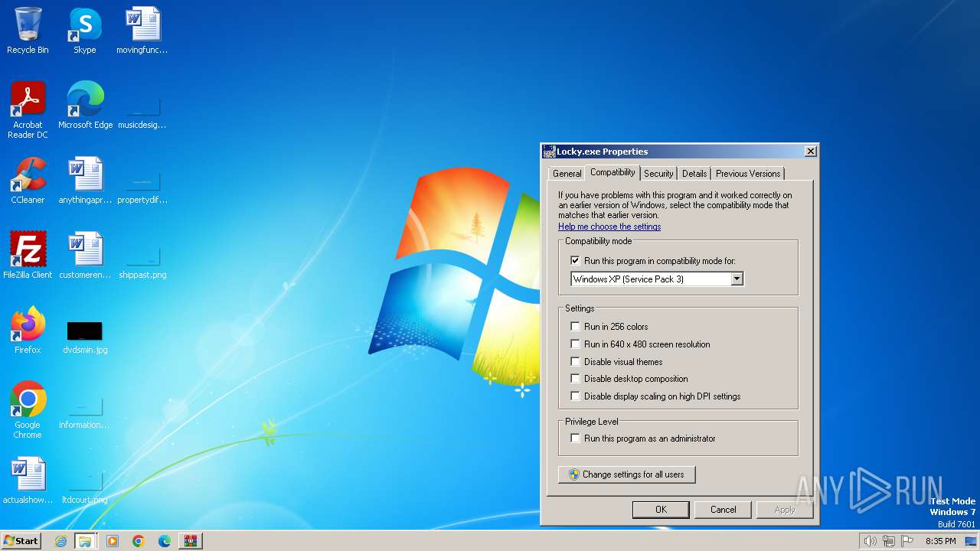Image resolution: width=980 pixels, height=551 pixels.
Task: Open Chrome from the taskbar
Action: [139, 541]
